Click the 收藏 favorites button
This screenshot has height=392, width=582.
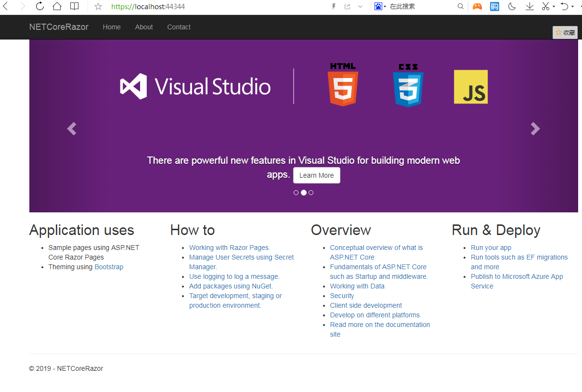[565, 32]
